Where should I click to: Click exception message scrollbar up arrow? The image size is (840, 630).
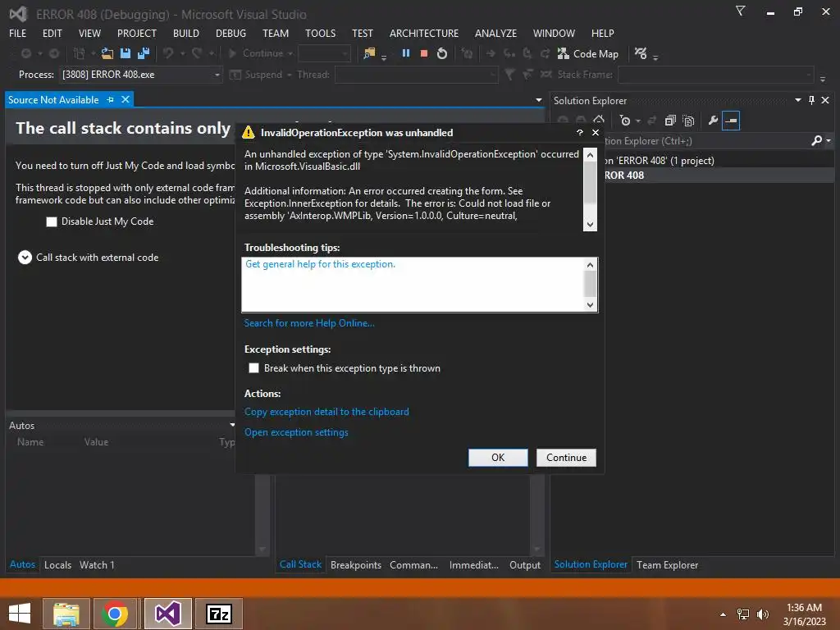[590, 155]
